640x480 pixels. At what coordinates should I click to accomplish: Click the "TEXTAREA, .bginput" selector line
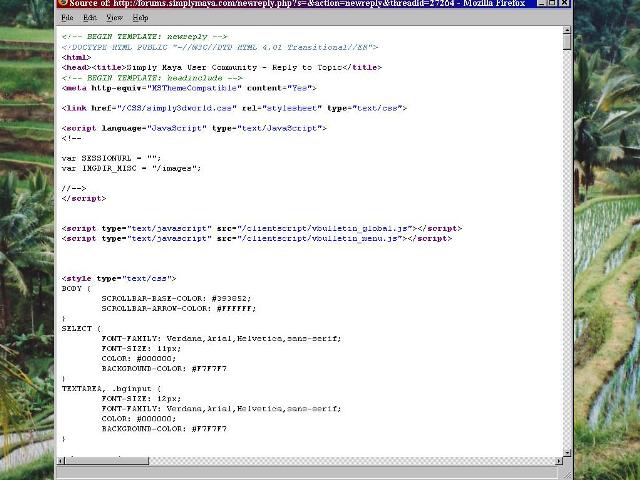click(x=111, y=389)
